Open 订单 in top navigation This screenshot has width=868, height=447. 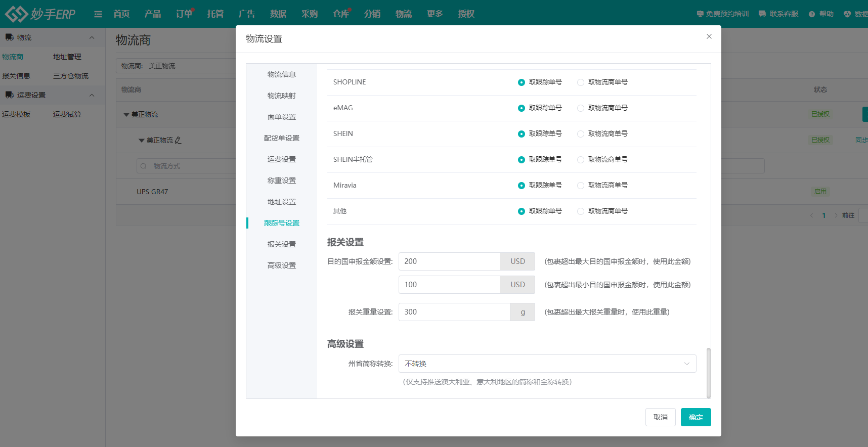coord(184,14)
